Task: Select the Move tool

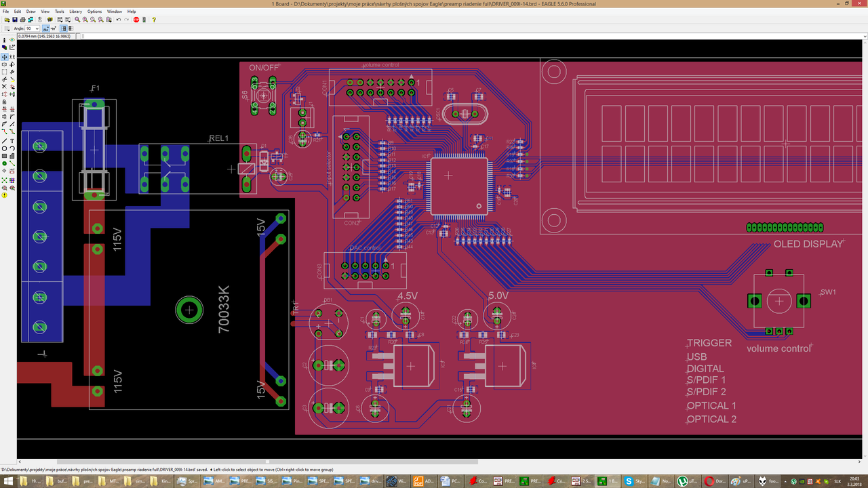Action: pyautogui.click(x=4, y=57)
